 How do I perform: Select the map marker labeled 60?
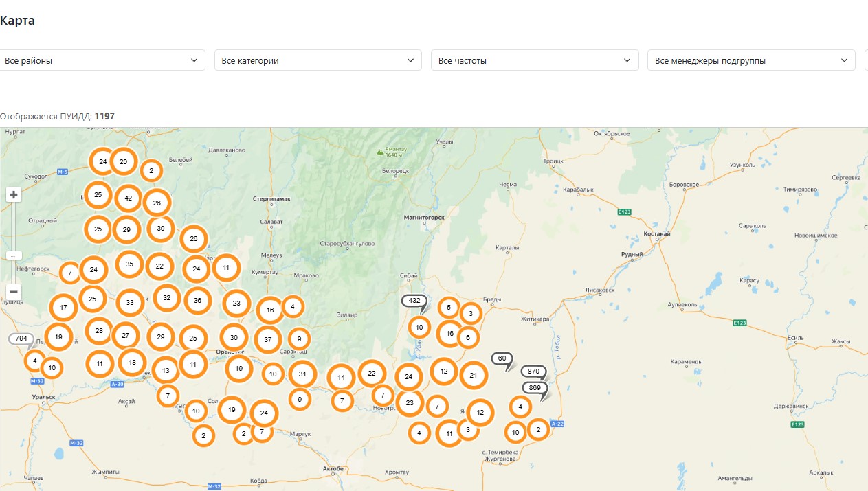coord(502,358)
